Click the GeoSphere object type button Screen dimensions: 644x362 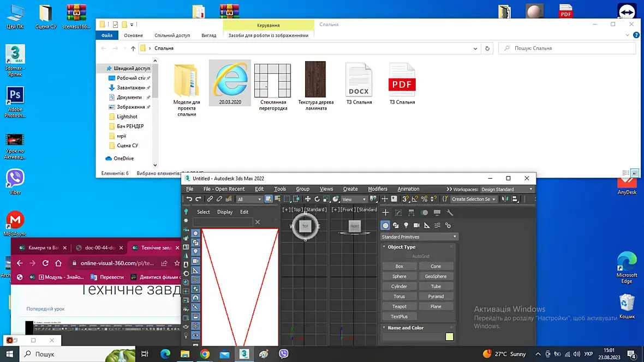point(436,276)
